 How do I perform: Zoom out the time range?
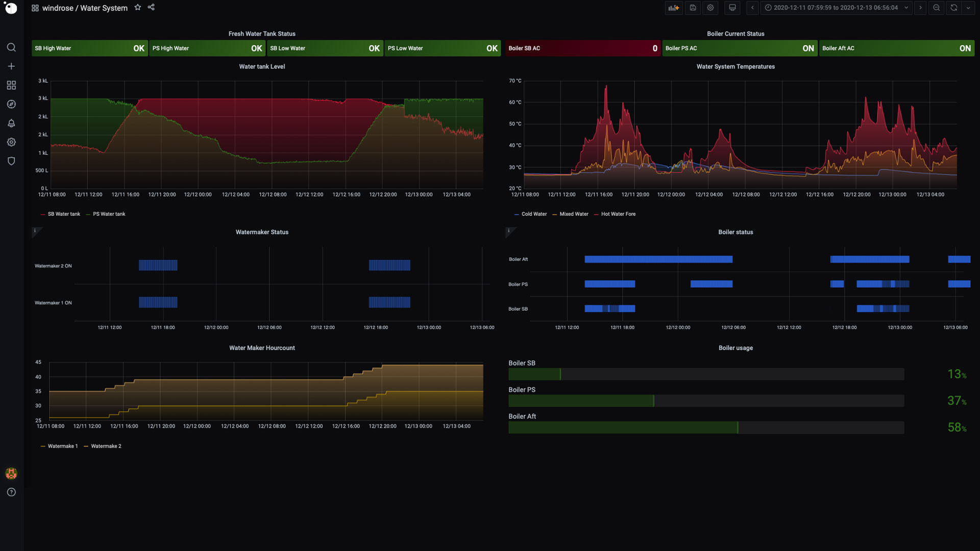[936, 8]
